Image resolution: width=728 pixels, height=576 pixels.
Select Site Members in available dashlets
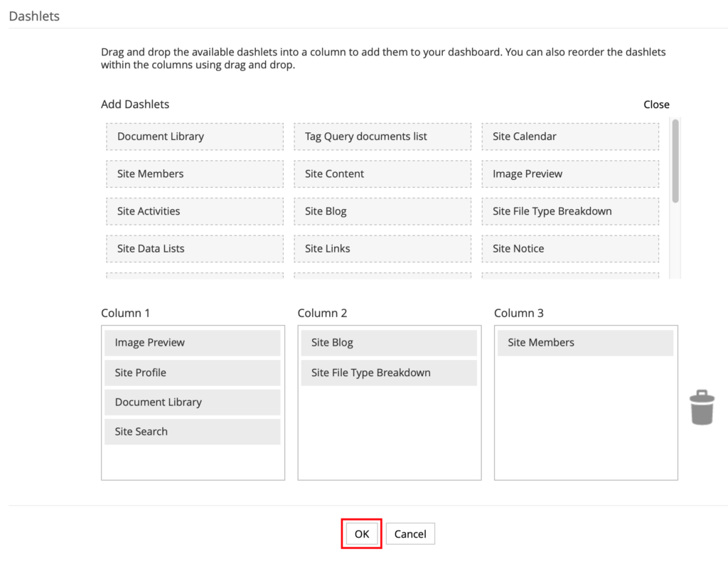195,174
